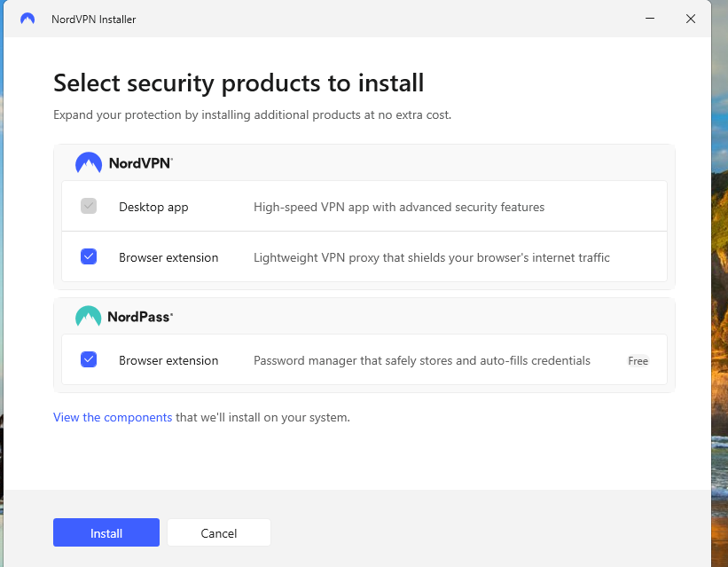
Task: Close the NordVPN Installer window
Action: 691,19
